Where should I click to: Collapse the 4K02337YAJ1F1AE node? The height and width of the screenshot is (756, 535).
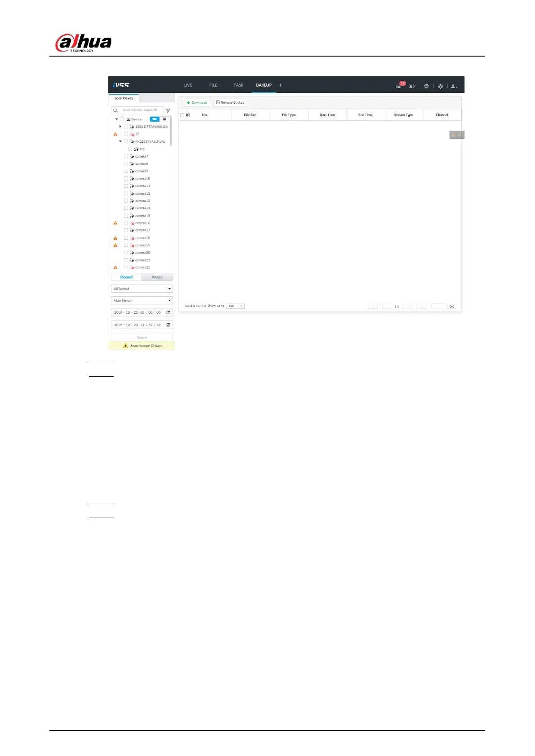tap(120, 141)
